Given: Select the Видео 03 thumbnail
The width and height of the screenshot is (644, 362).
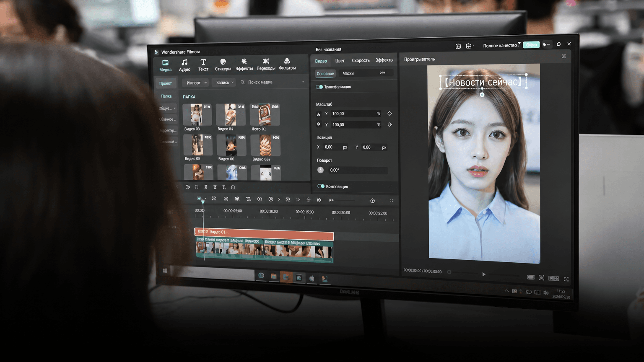Looking at the screenshot, I should pos(197,115).
